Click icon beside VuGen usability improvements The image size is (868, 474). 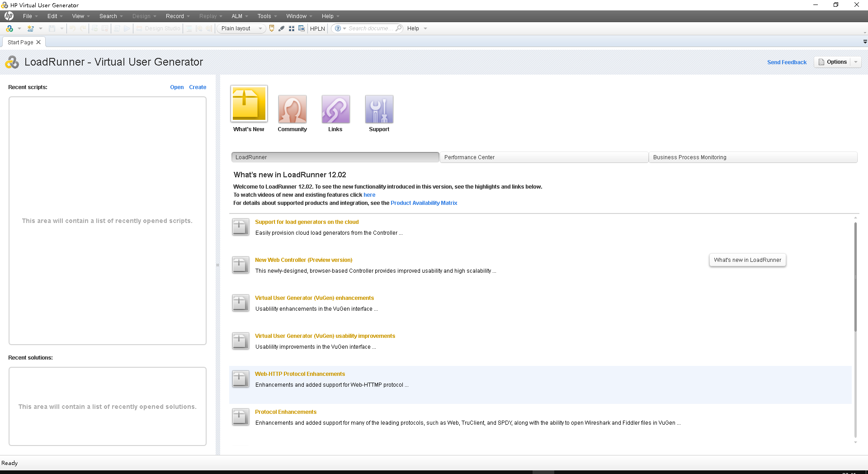point(241,341)
